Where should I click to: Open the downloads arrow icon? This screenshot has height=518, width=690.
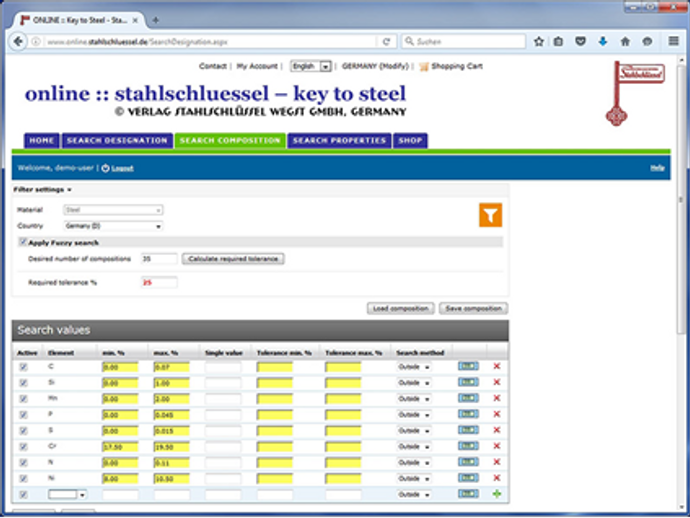603,41
